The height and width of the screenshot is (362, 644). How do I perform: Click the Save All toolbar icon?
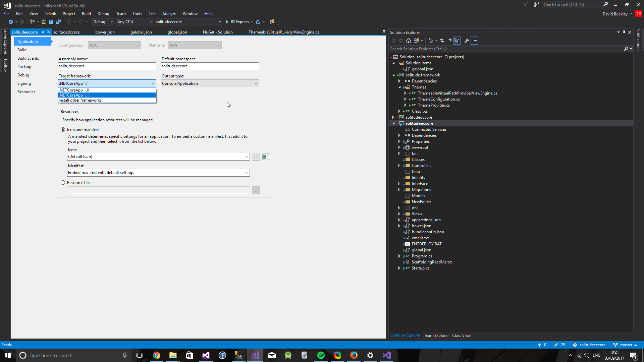tap(58, 22)
